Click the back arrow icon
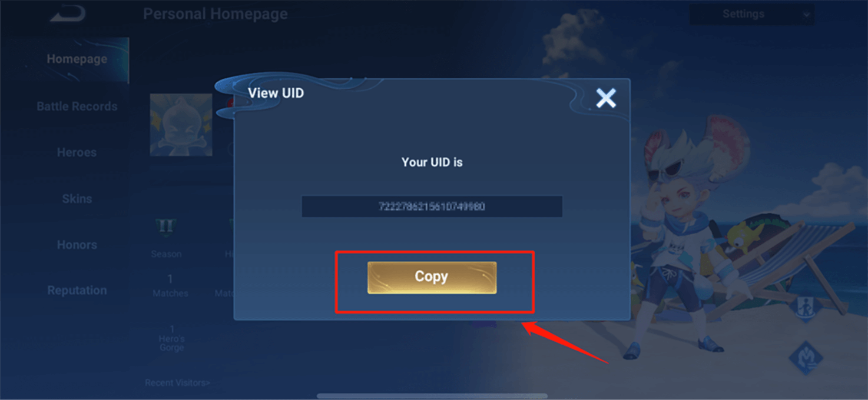This screenshot has height=400, width=868. click(x=68, y=13)
